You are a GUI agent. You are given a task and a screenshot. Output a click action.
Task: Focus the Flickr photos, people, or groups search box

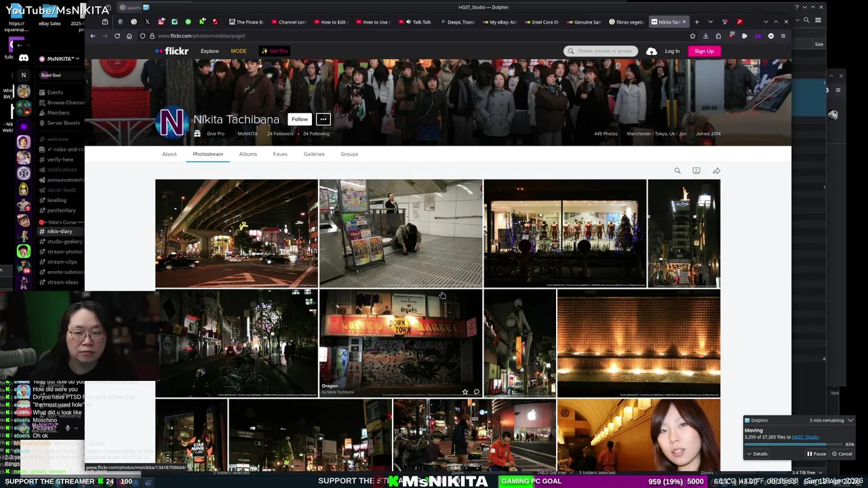[x=601, y=51]
